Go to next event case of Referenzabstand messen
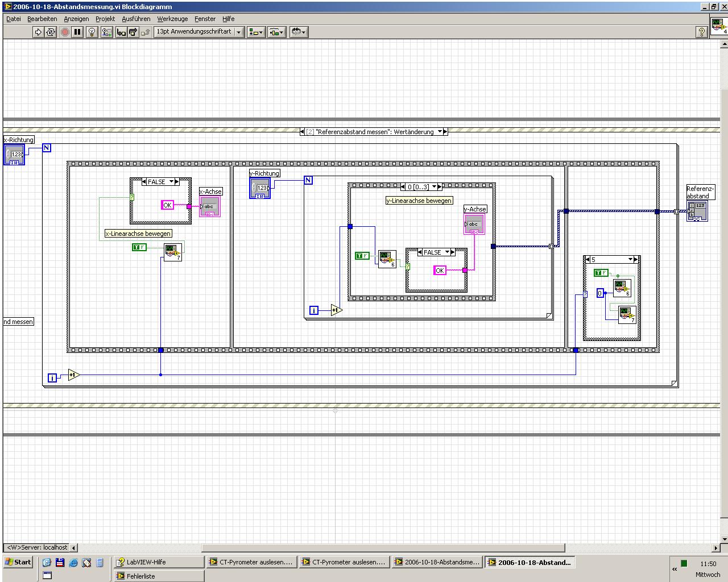 point(445,132)
